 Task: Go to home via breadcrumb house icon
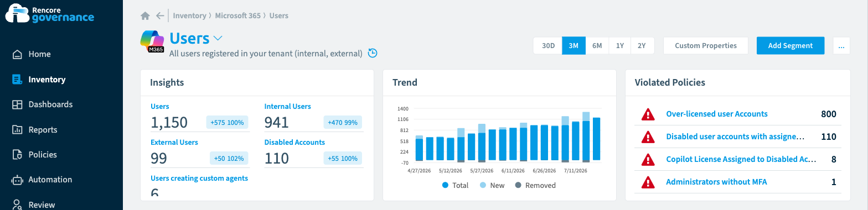pos(145,15)
